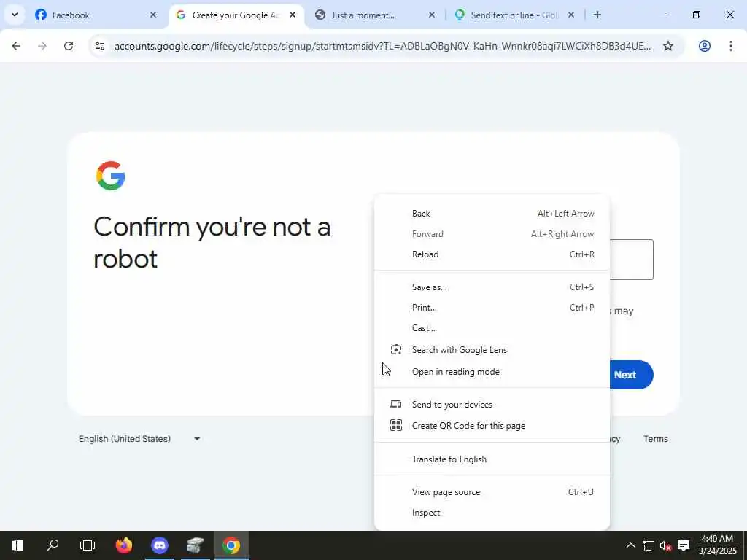
Task: Bookmark this page with the star icon
Action: coord(668,46)
